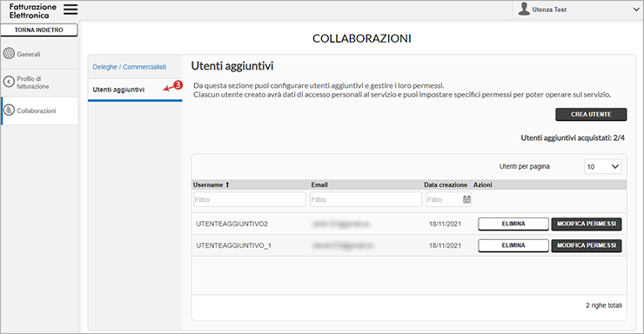Expand the Utenza Test account dropdown arrow
The image size is (644, 334).
tap(636, 10)
